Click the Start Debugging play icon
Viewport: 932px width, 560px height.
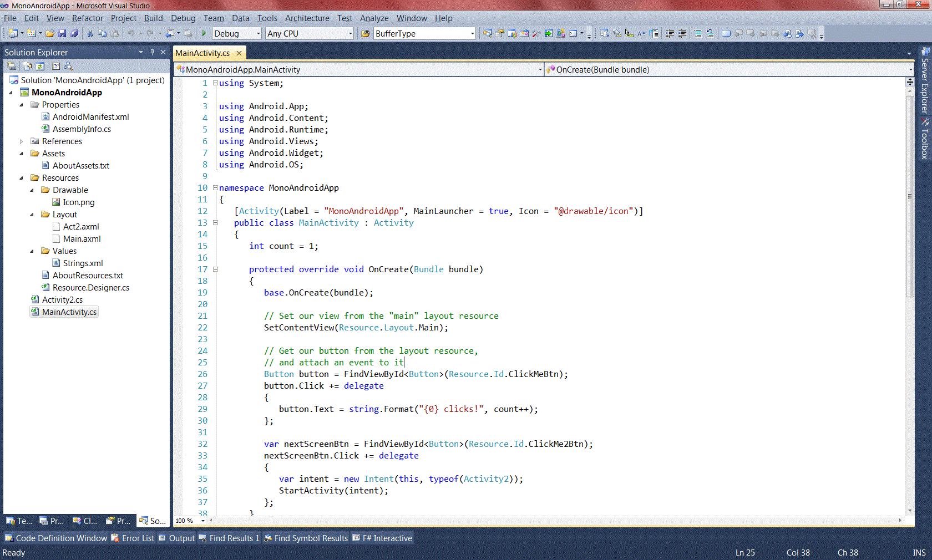204,34
